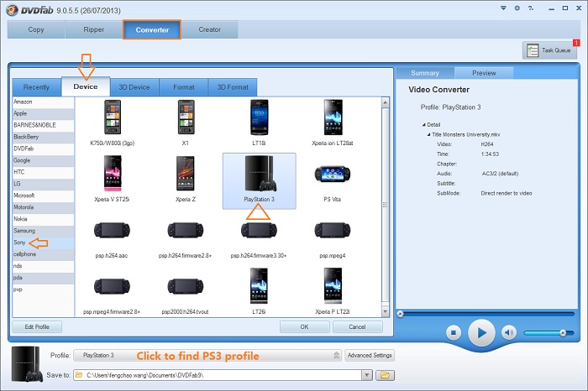
Task: Select Google in the brand list
Action: coord(44,160)
